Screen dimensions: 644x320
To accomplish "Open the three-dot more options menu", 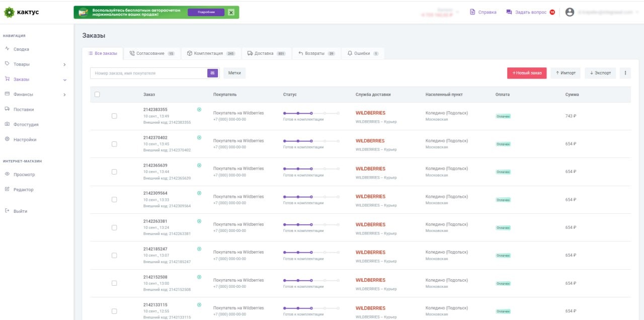I will pos(625,73).
